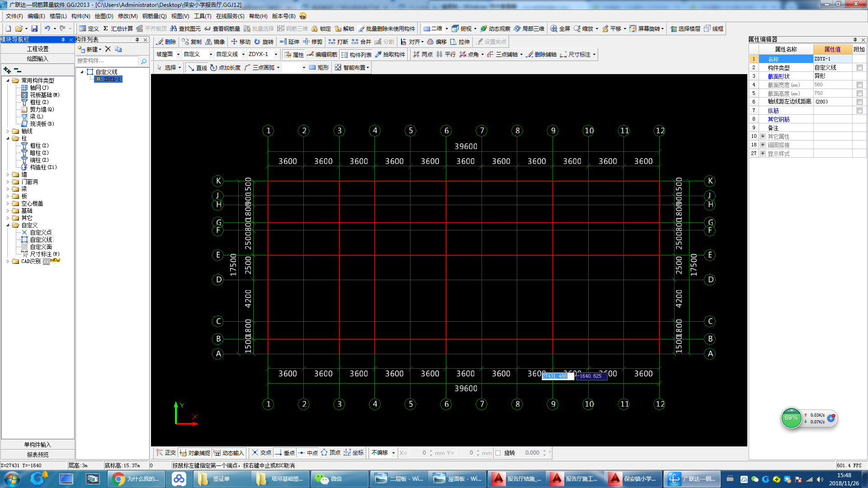Collapse the 自定义 tree folder

click(x=8, y=225)
